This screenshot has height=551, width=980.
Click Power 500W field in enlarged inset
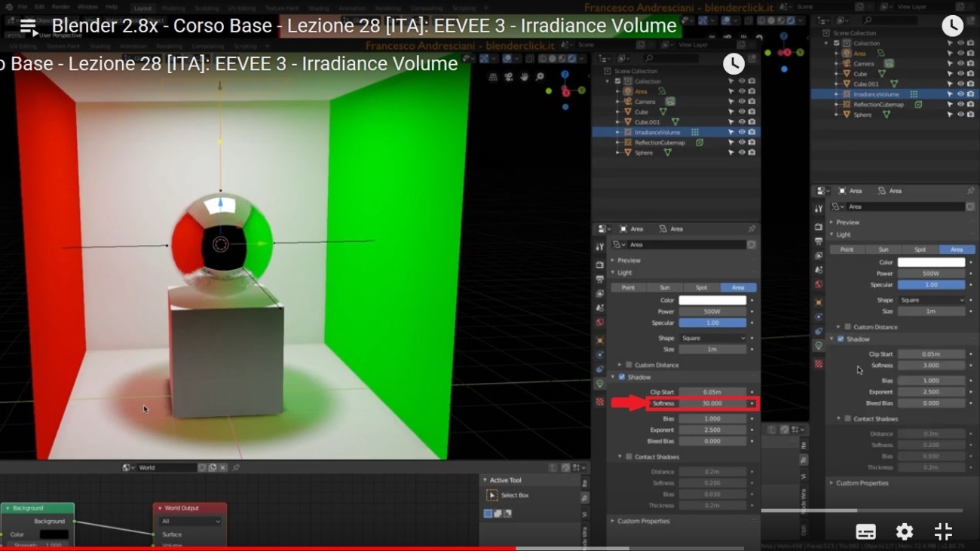[x=712, y=311]
